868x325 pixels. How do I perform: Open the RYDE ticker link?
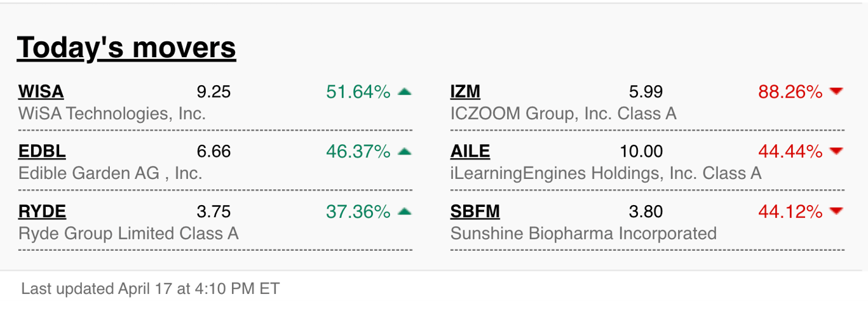point(43,211)
